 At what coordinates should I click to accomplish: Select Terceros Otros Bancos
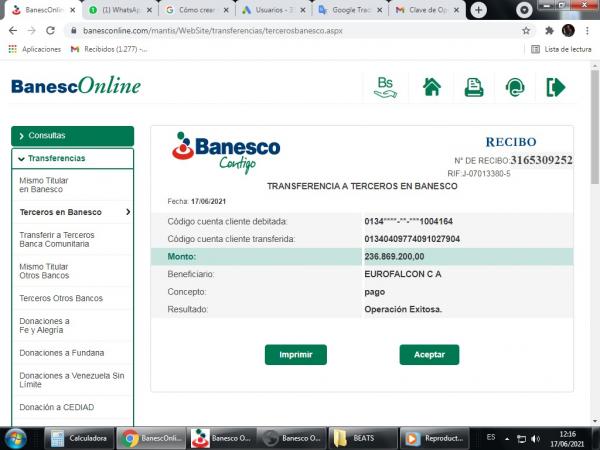tap(61, 298)
